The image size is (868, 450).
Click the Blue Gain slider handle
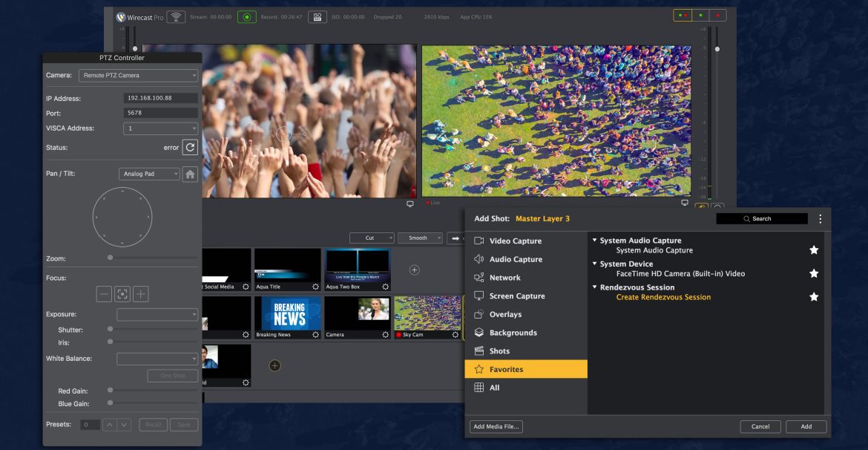tap(110, 403)
